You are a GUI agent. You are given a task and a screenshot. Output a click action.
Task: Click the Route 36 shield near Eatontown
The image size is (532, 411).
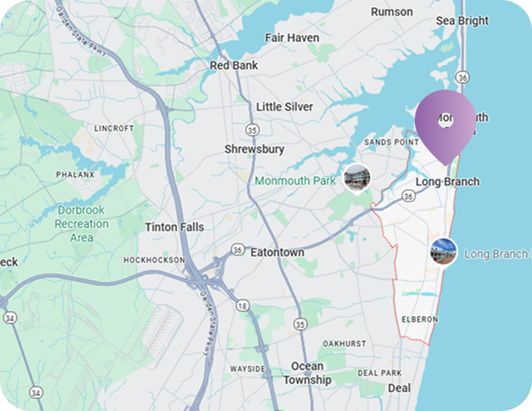(x=238, y=250)
